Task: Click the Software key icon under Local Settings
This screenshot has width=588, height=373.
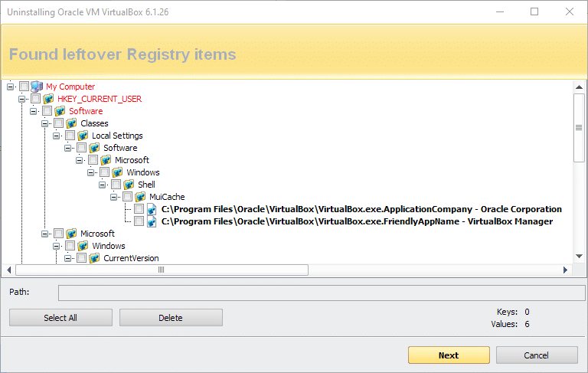Action: click(x=94, y=148)
